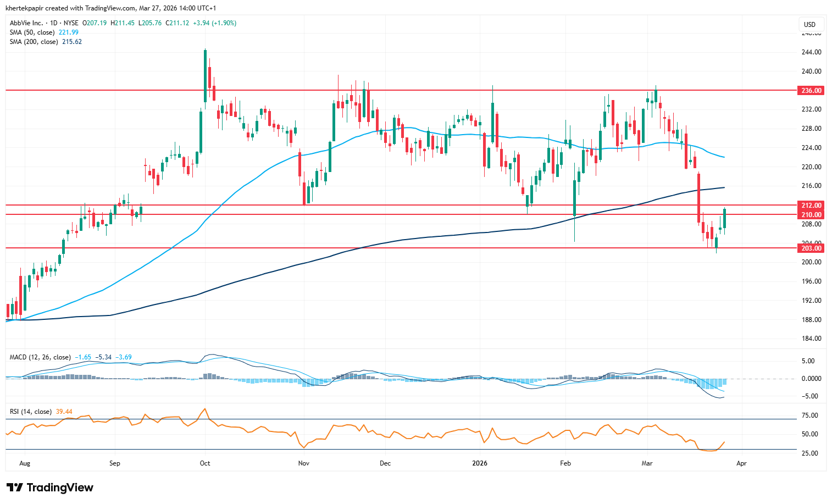Click the tall early October green candle

(x=205, y=76)
